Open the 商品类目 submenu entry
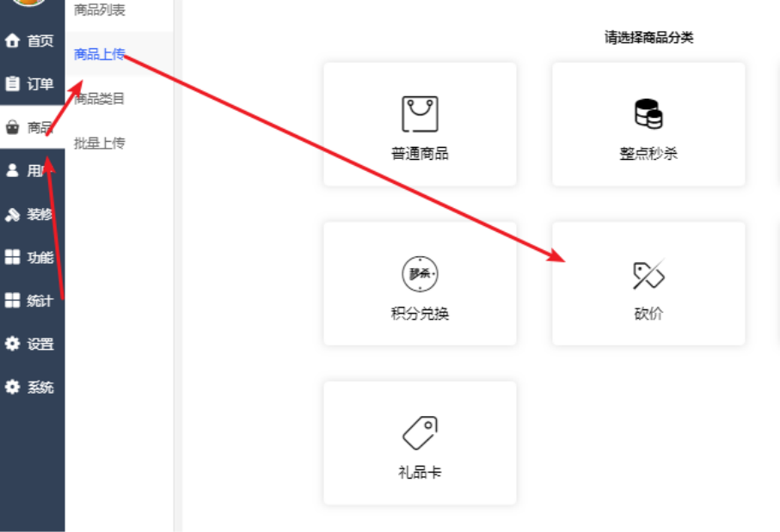The width and height of the screenshot is (780, 532). click(x=100, y=99)
